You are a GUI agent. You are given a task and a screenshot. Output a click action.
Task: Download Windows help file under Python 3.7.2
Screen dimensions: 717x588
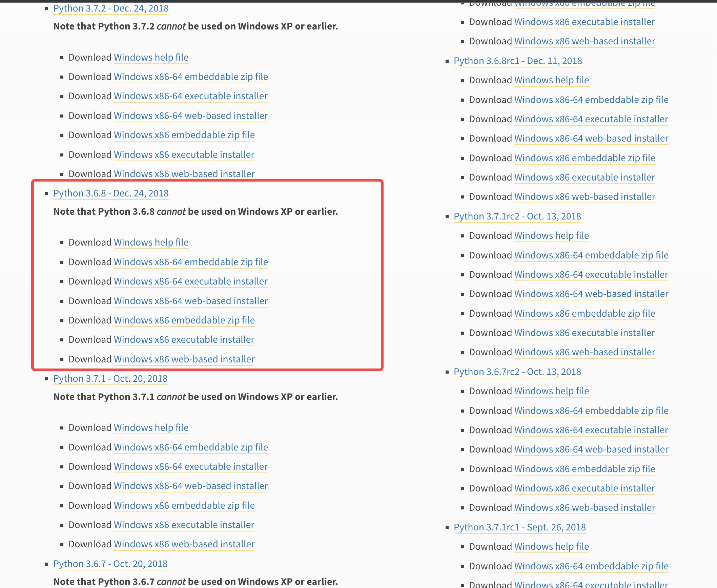tap(151, 58)
